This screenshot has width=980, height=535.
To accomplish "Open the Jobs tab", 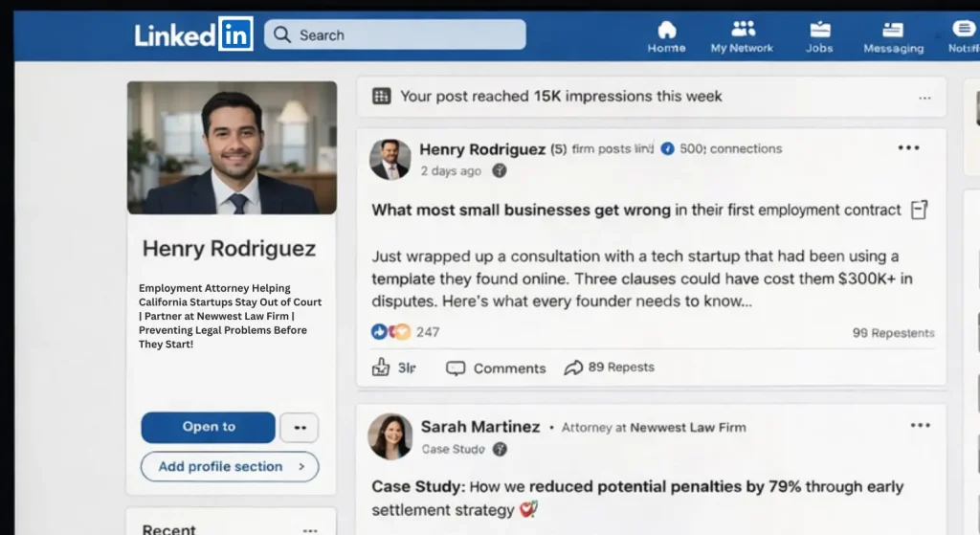I will 819,37.
